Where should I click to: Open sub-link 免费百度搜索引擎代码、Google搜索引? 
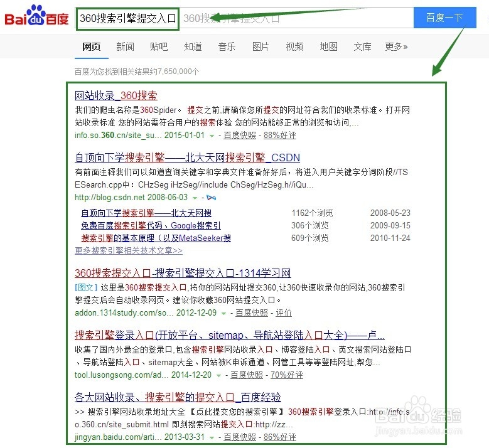pos(151,225)
